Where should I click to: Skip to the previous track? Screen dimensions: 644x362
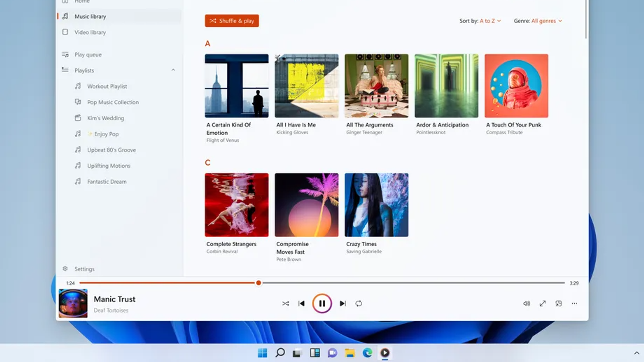(x=301, y=304)
